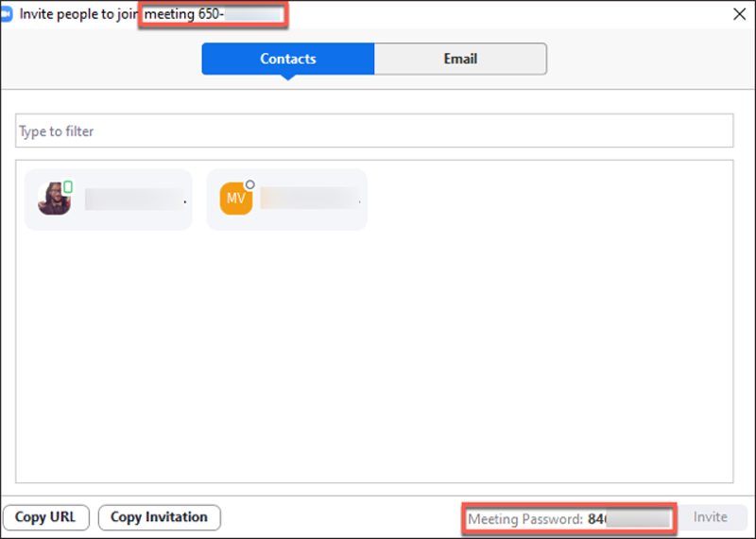Switch to the Contacts tab
756x539 pixels.
pos(288,59)
